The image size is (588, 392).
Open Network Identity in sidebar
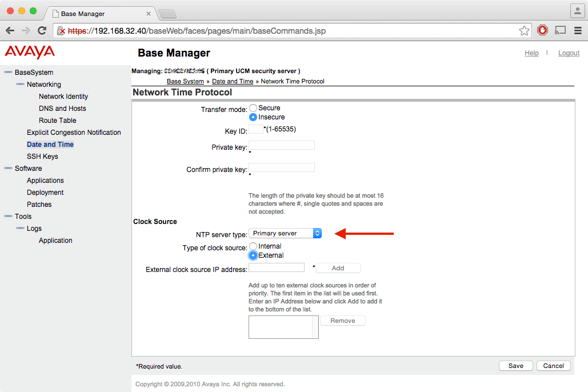[x=63, y=97]
